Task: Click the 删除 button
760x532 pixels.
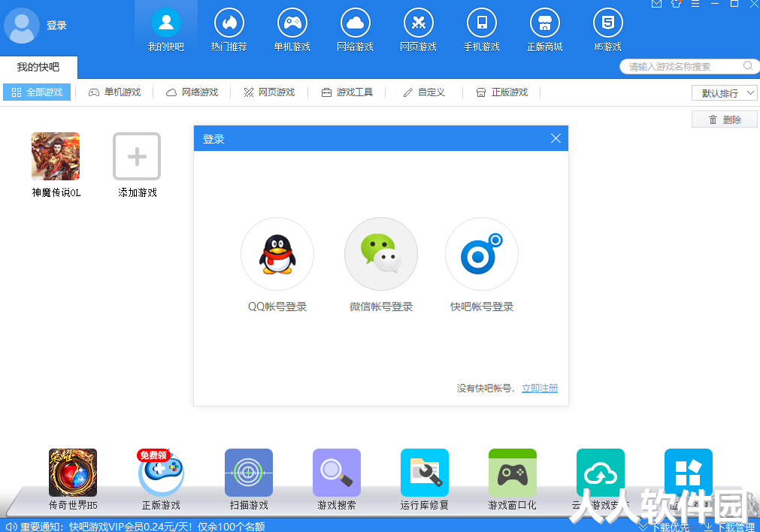Action: [724, 119]
